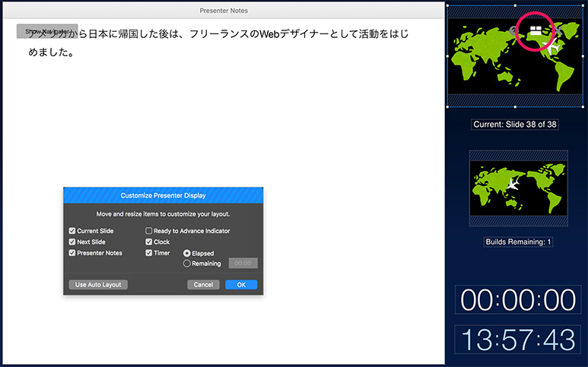Toggle the Timer checkbox
This screenshot has height=367, width=588.
click(149, 253)
